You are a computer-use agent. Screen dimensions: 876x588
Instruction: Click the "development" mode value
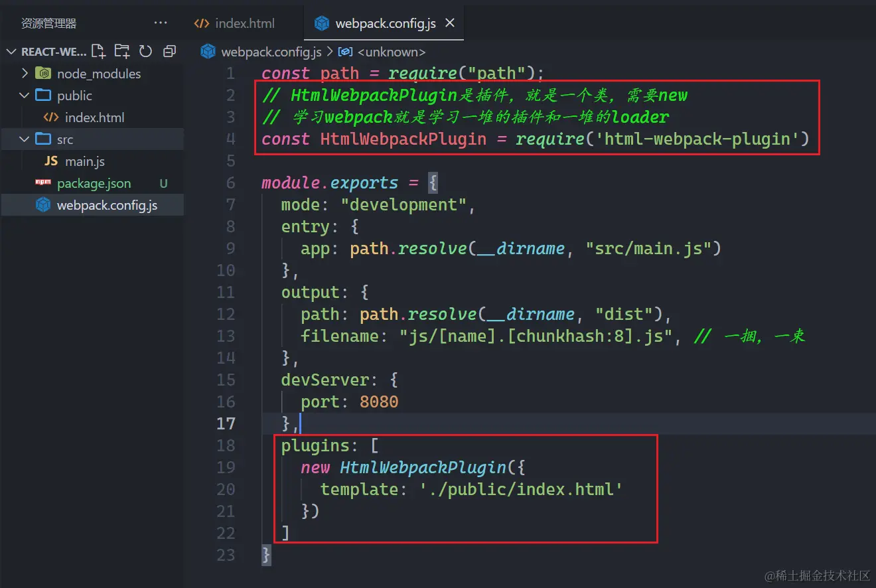pyautogui.click(x=403, y=204)
